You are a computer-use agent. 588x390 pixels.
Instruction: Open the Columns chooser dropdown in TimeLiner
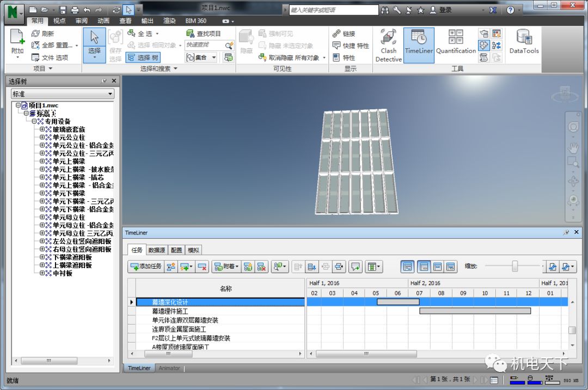[x=374, y=267]
